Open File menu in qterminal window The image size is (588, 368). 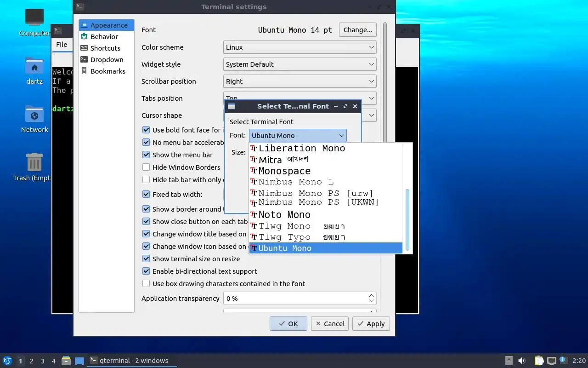tap(62, 45)
